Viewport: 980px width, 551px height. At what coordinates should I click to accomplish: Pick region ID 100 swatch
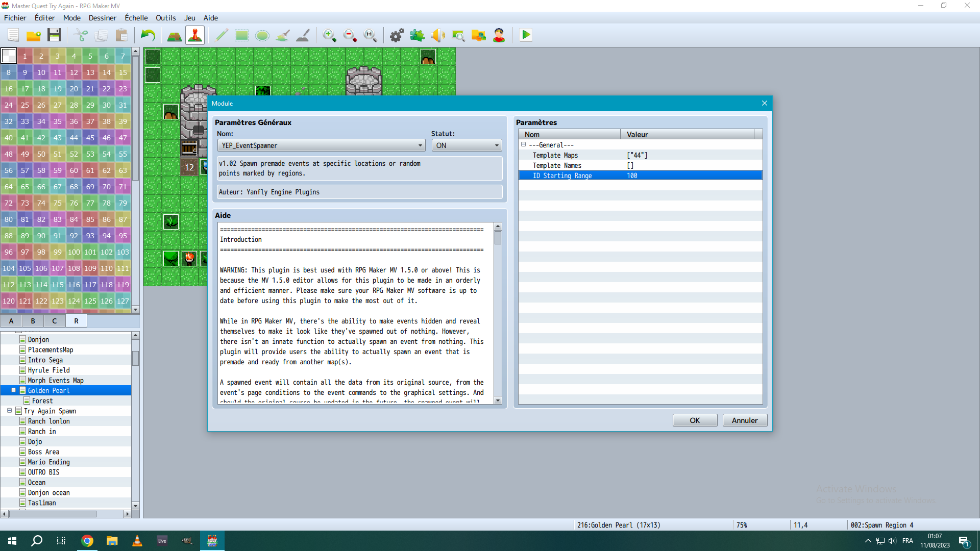74,252
